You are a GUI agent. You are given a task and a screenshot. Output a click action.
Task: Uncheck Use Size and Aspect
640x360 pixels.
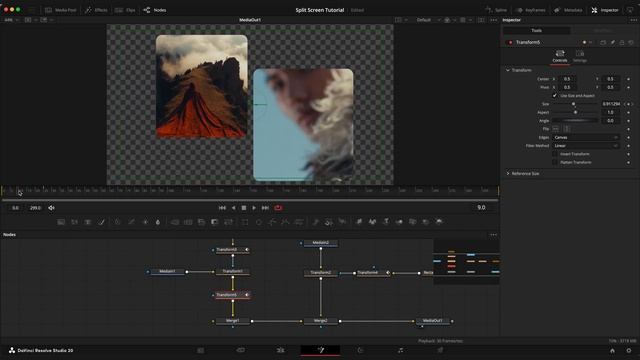(554, 96)
